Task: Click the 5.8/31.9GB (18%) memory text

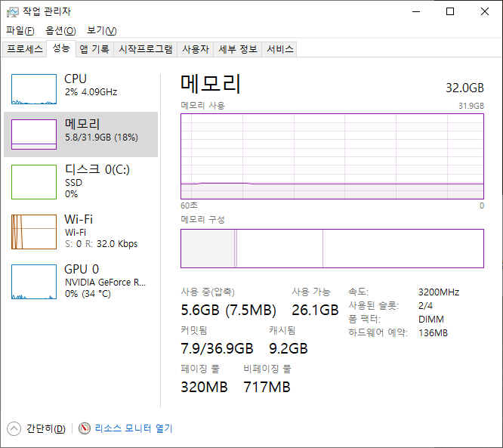Action: point(101,137)
